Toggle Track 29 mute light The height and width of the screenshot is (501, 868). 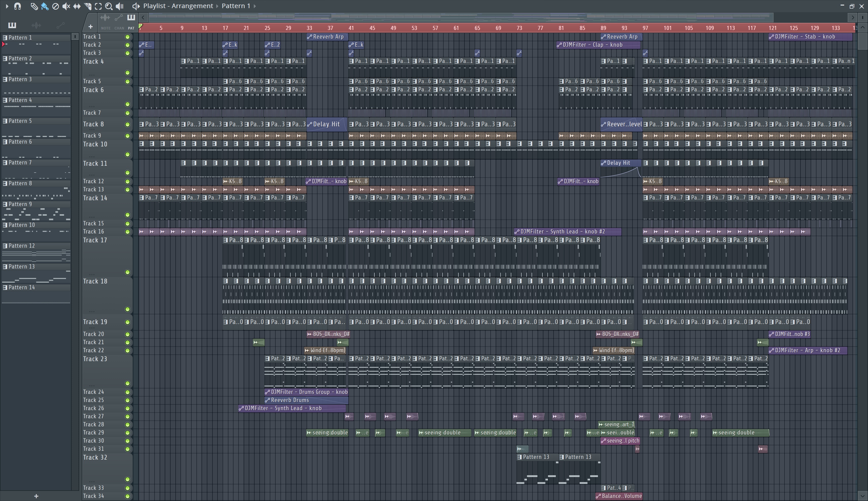click(127, 432)
